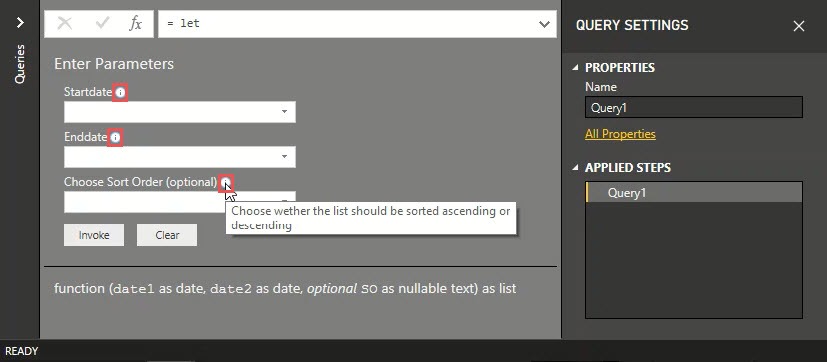Image resolution: width=827 pixels, height=362 pixels.
Task: Edit the Query1 name field
Action: [694, 107]
